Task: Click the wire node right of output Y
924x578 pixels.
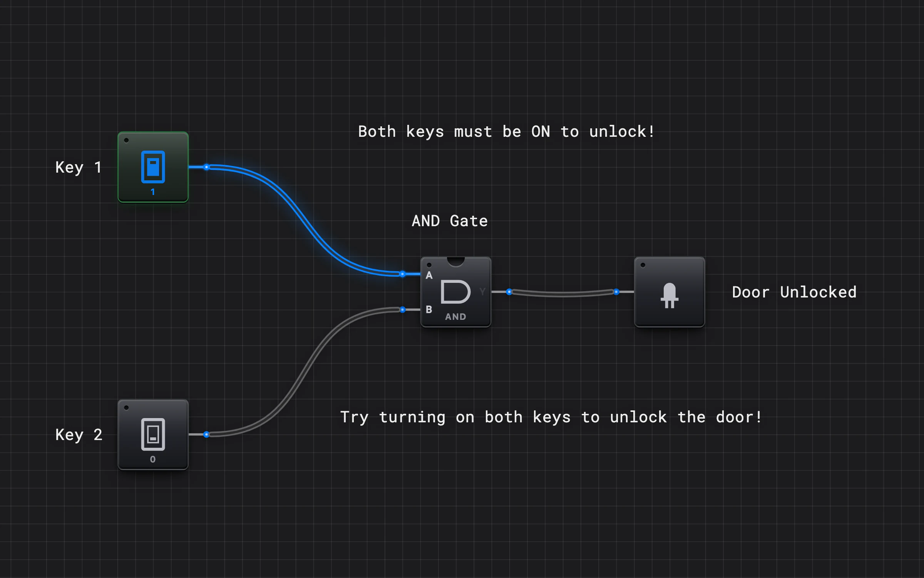Action: 509,292
